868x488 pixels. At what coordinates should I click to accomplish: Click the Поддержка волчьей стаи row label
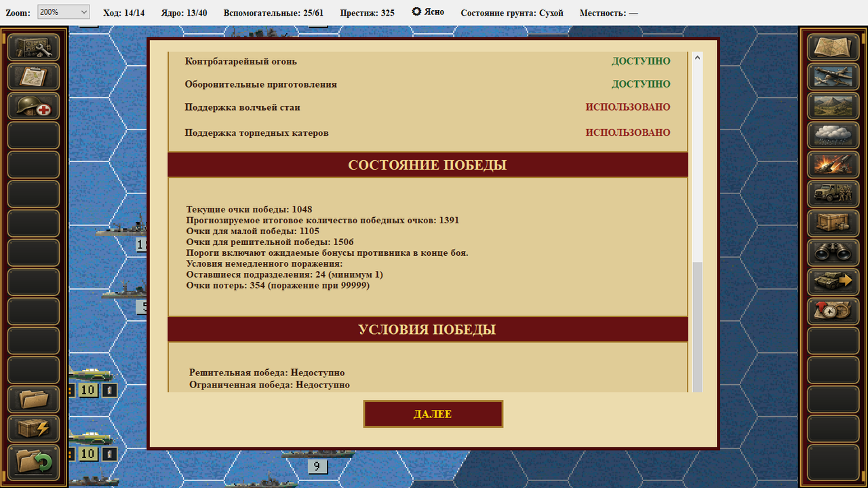pos(242,107)
